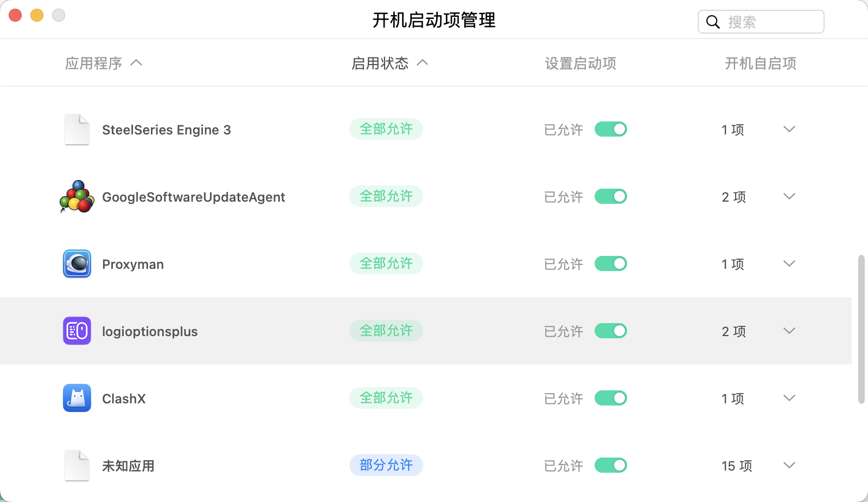
Task: Disable the Proxyman startup toggle
Action: (x=611, y=264)
